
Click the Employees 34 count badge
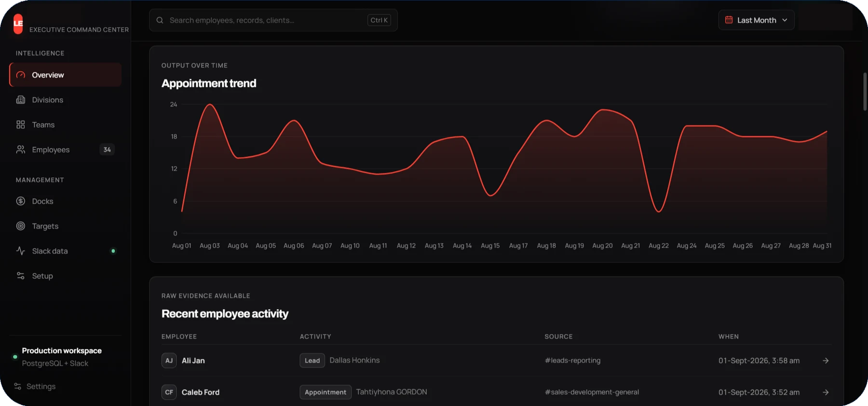pyautogui.click(x=107, y=150)
